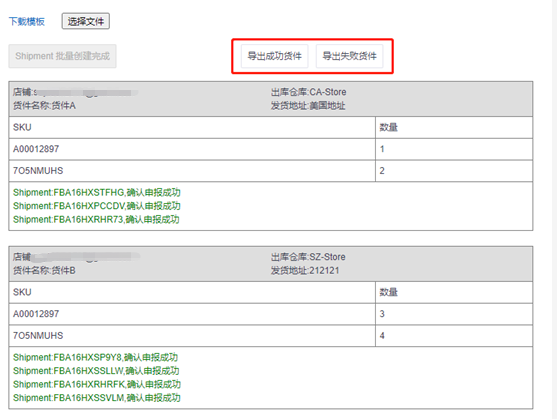The image size is (557, 419).
Task: Select SKU 7O5NMUHS in 货件B table
Action: [38, 336]
